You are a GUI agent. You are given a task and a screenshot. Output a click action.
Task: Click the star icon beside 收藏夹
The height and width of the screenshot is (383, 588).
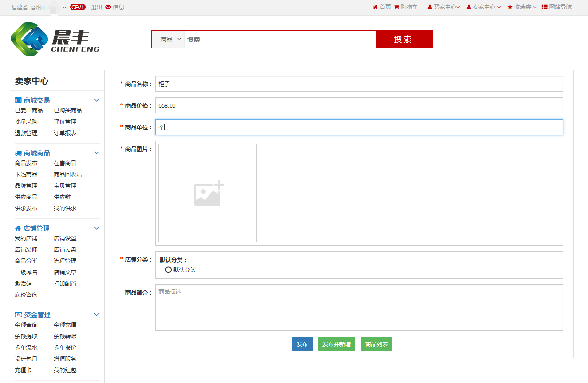tap(510, 7)
